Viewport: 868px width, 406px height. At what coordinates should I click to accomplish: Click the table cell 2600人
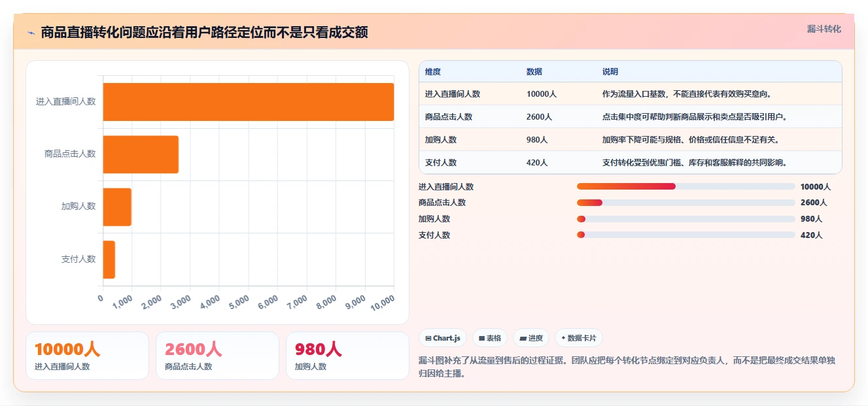[x=540, y=117]
